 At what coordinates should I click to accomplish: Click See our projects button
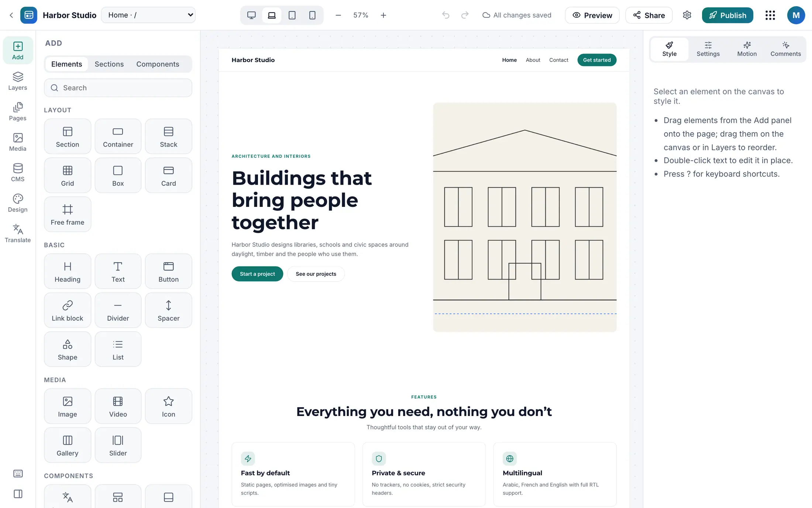tap(316, 274)
